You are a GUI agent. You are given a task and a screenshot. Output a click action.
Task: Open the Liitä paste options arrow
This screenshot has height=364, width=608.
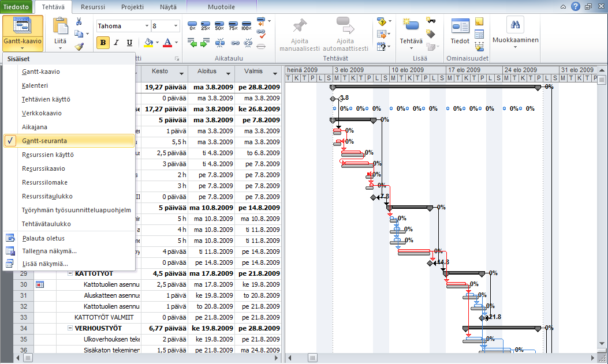click(60, 48)
